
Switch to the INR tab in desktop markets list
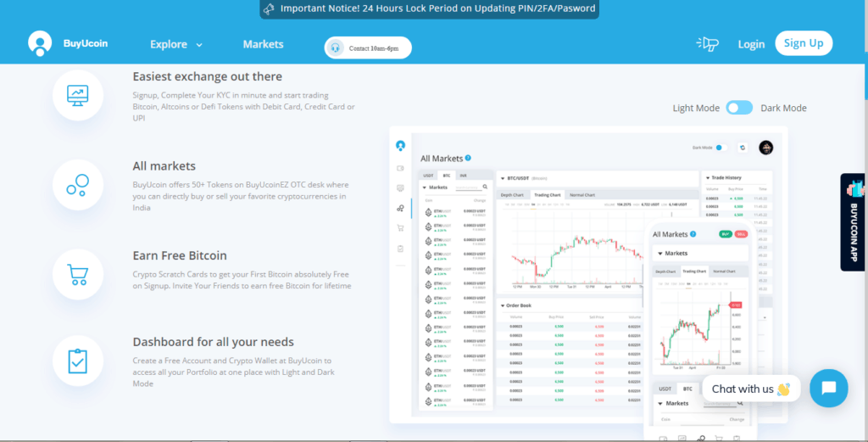point(464,175)
